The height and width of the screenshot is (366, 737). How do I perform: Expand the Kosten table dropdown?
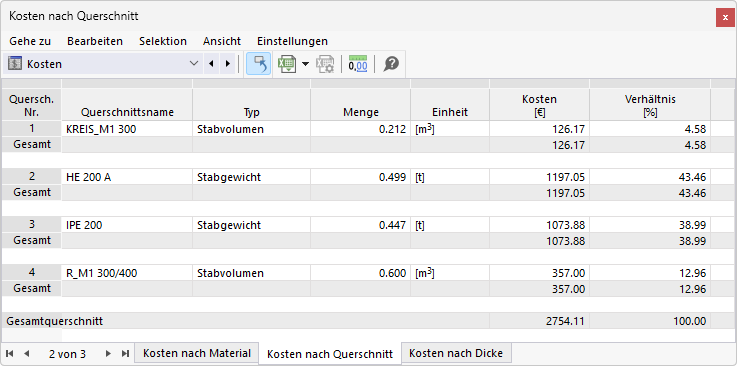pos(194,63)
